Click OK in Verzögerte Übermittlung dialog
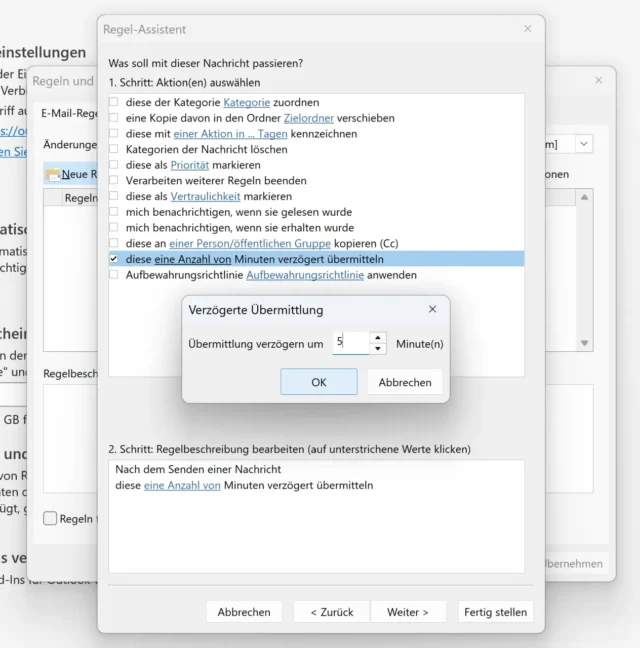Image resolution: width=640 pixels, height=648 pixels. click(318, 382)
